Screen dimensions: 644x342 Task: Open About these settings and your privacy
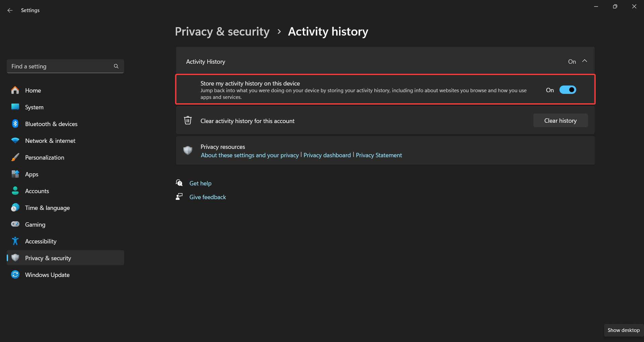point(250,155)
